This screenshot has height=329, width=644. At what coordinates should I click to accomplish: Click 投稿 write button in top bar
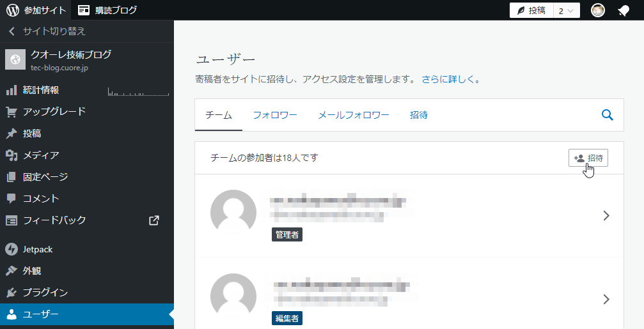[x=531, y=10]
